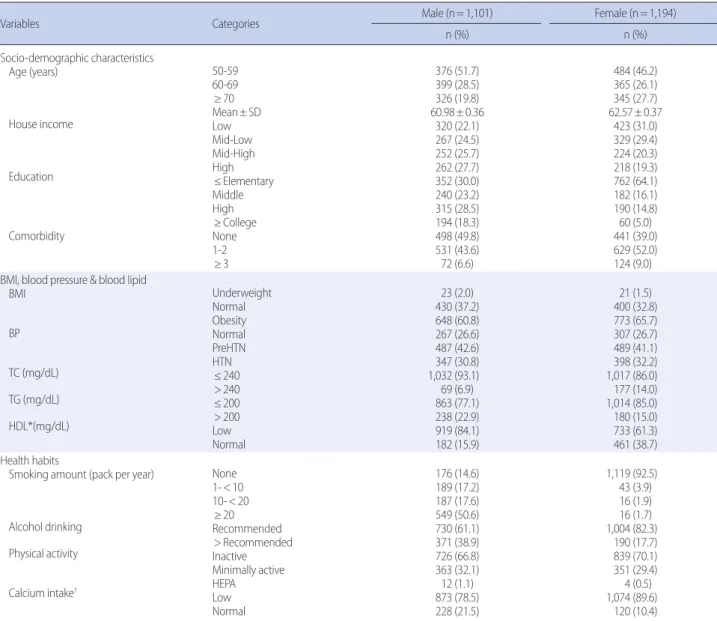Click the 'Education' variable label
Screen dimensions: 717x621
point(31,177)
